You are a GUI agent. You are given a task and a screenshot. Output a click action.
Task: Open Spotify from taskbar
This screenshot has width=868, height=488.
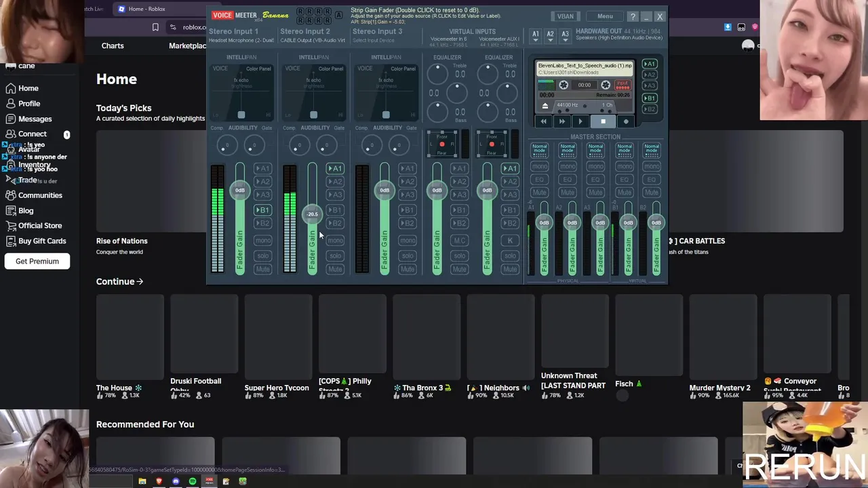(x=193, y=481)
